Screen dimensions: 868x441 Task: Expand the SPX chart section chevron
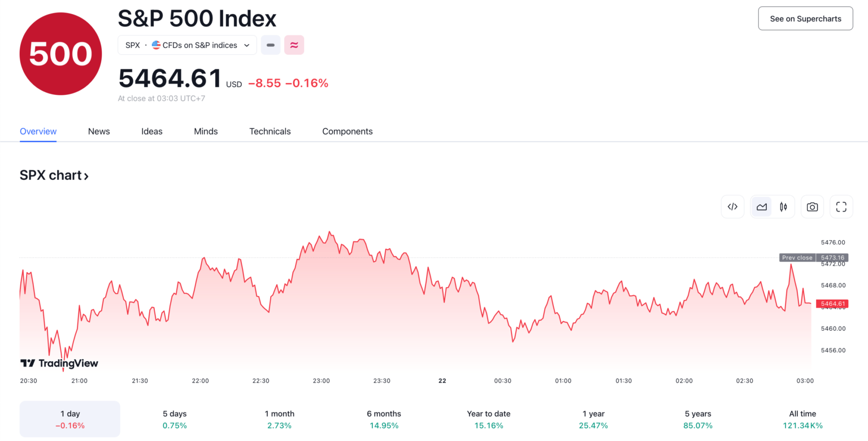coord(86,176)
